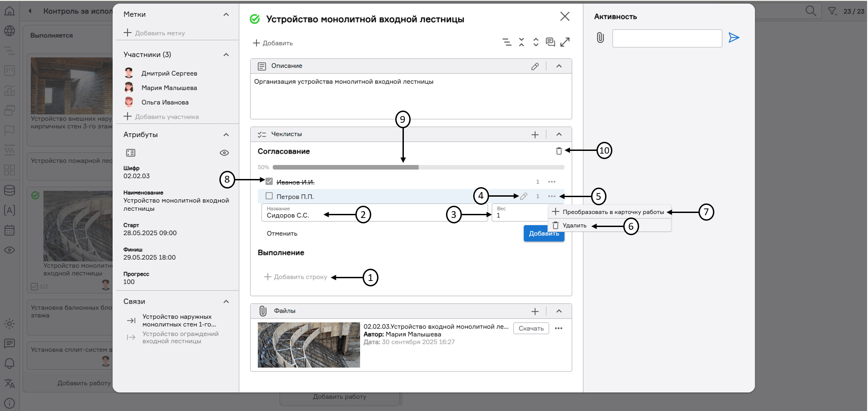Collapse the Участники (3) section
The height and width of the screenshot is (411, 868).
click(226, 55)
